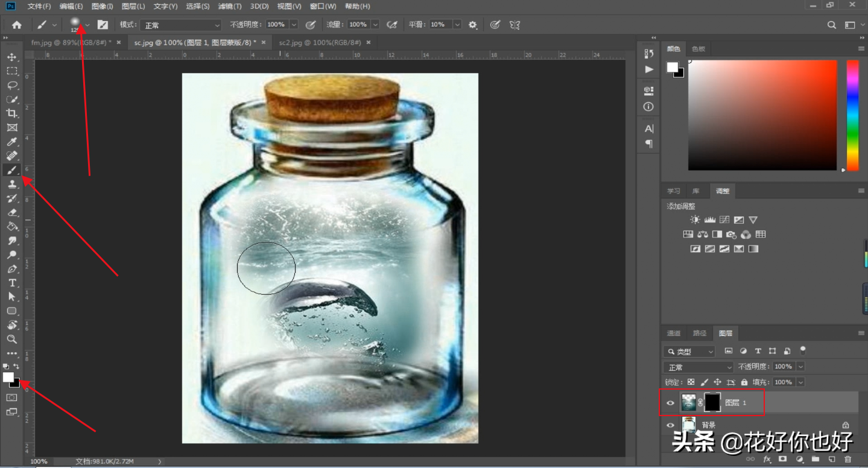Toggle visibility of the 背景 layer
The height and width of the screenshot is (468, 868).
coord(670,425)
